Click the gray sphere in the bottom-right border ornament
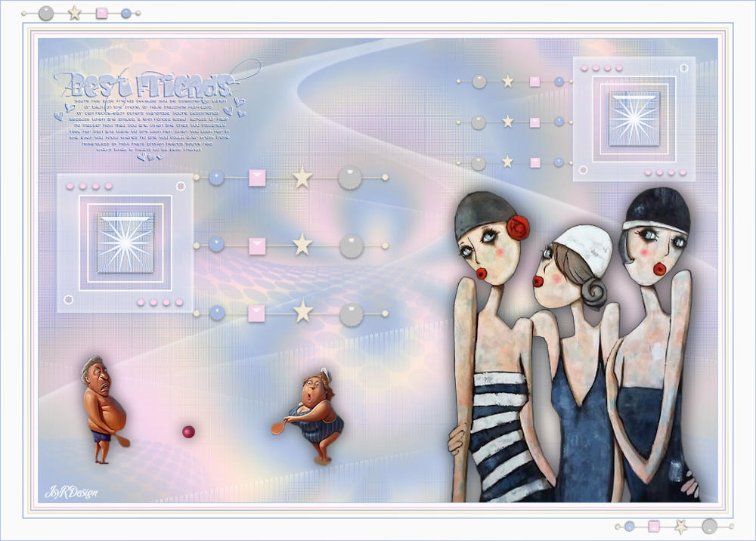This screenshot has width=756, height=541. click(x=709, y=526)
